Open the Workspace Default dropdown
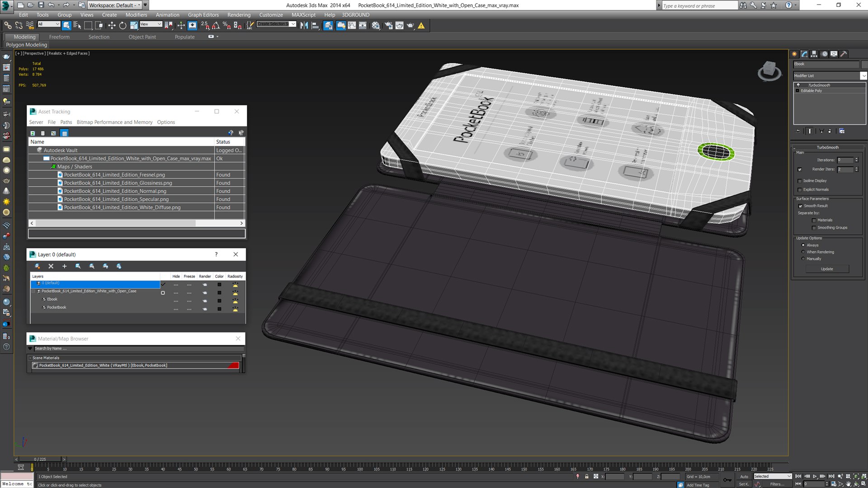This screenshot has height=488, width=868. pyautogui.click(x=139, y=5)
